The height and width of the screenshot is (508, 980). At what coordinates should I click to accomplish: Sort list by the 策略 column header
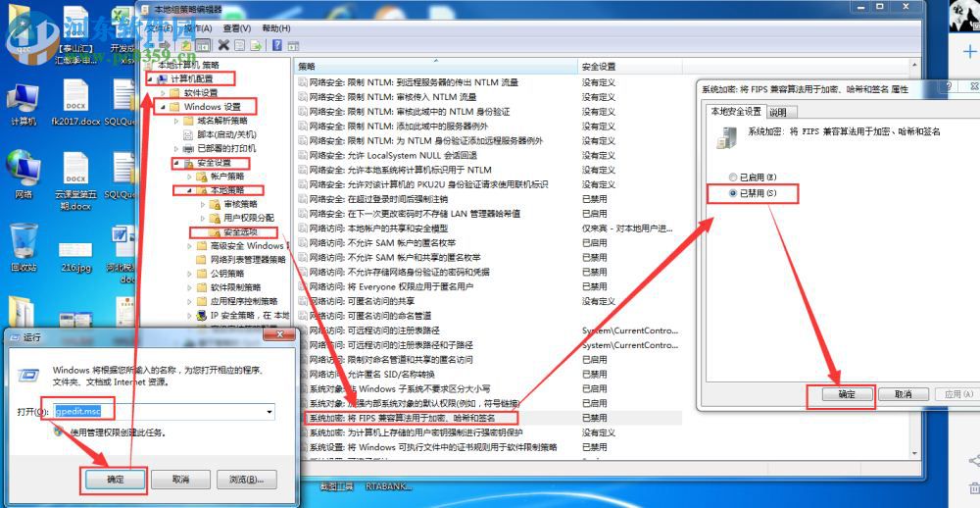(x=436, y=66)
